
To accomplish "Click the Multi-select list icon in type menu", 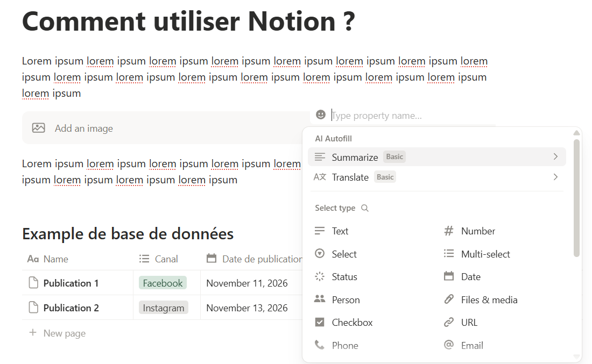I will pos(449,253).
